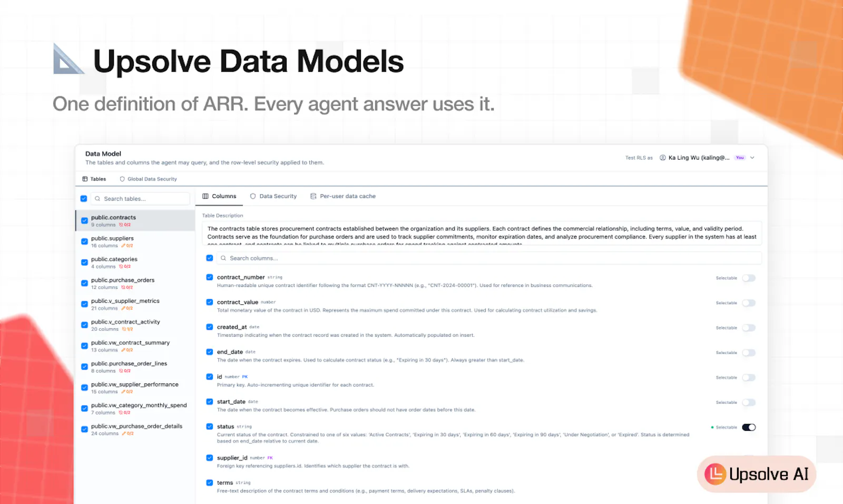Viewport: 843px width, 504px height.
Task: Open the Data Security tab
Action: [273, 196]
